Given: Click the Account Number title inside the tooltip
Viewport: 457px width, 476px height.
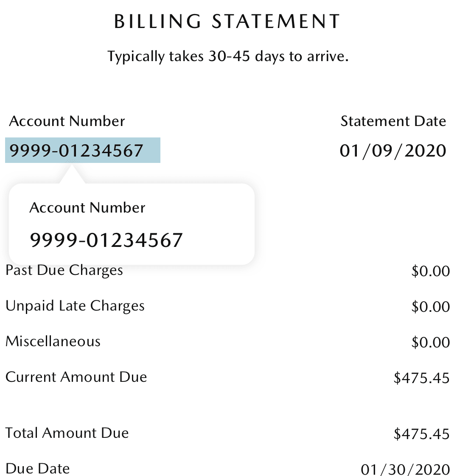Looking at the screenshot, I should pyautogui.click(x=87, y=208).
